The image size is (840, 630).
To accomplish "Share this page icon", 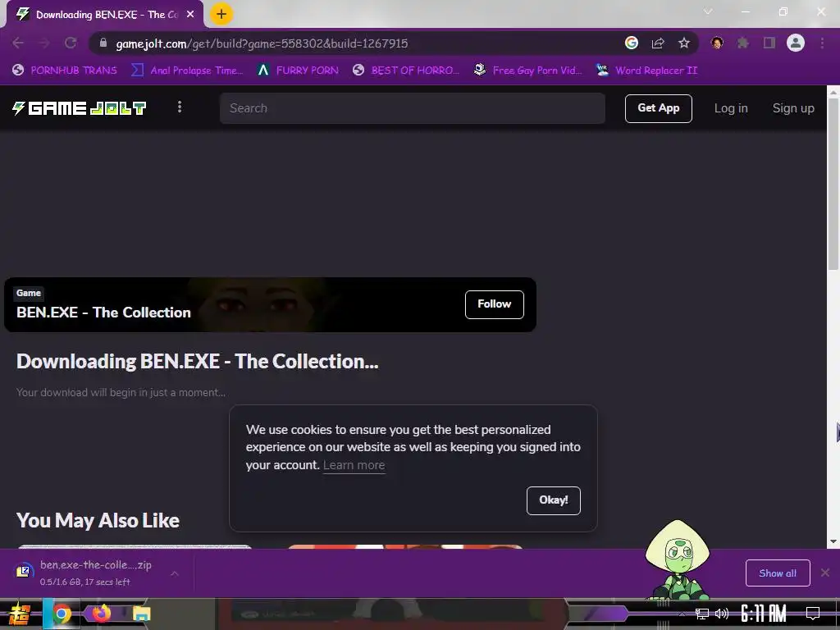I will coord(658,43).
